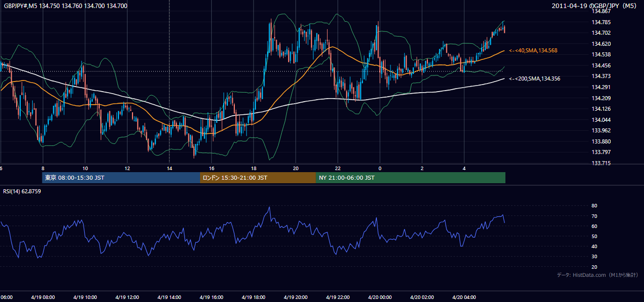Viewport: 644px width, 302px height.
Task: Click hour label 8 under the price chart
Action: point(43,169)
